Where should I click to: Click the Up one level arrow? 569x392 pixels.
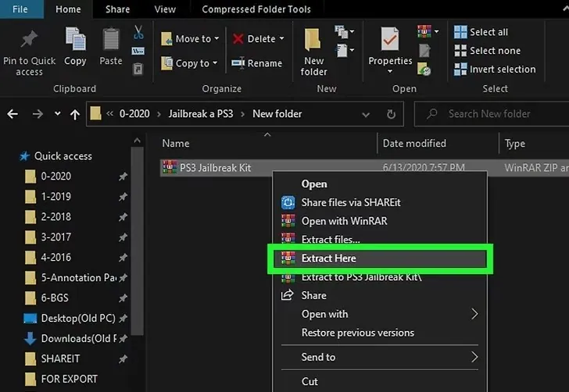[x=75, y=115]
